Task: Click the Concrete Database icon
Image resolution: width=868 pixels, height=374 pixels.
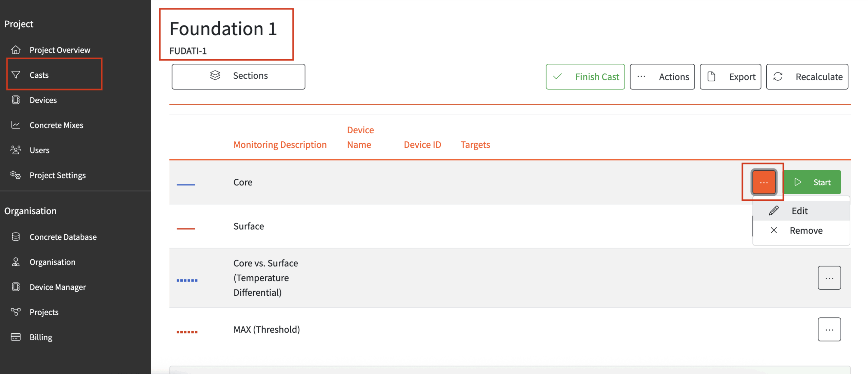Action: pos(16,237)
